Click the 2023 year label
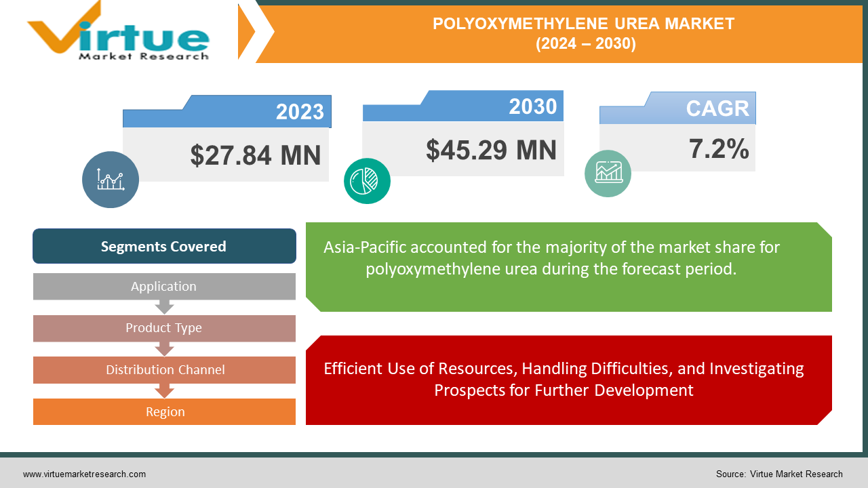 click(300, 111)
